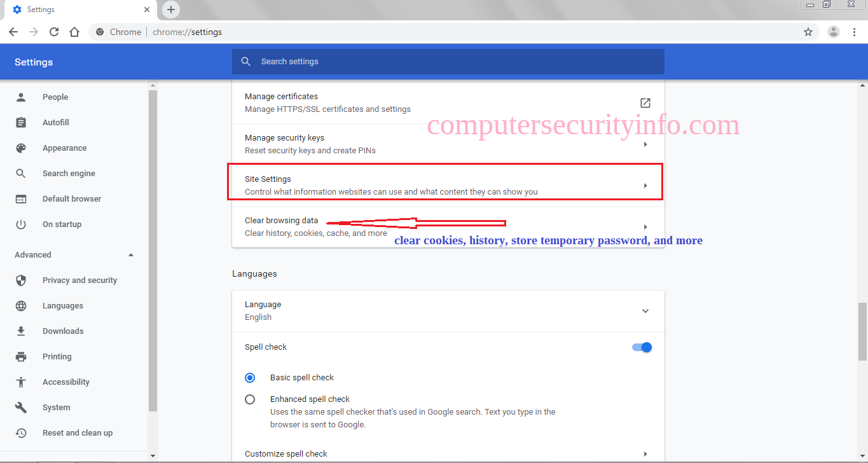868x463 pixels.
Task: Open Chrome's three-dot menu
Action: [855, 32]
